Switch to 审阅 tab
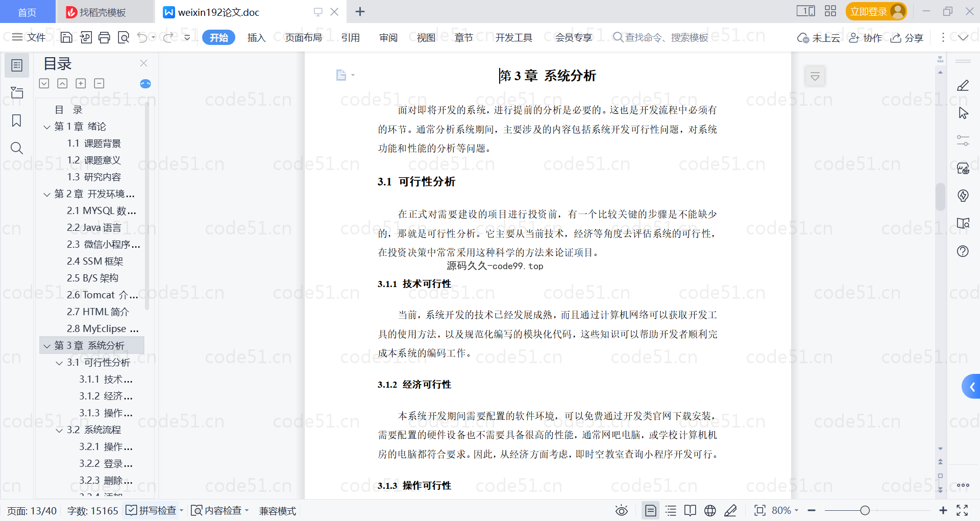Image resolution: width=980 pixels, height=521 pixels. click(388, 37)
